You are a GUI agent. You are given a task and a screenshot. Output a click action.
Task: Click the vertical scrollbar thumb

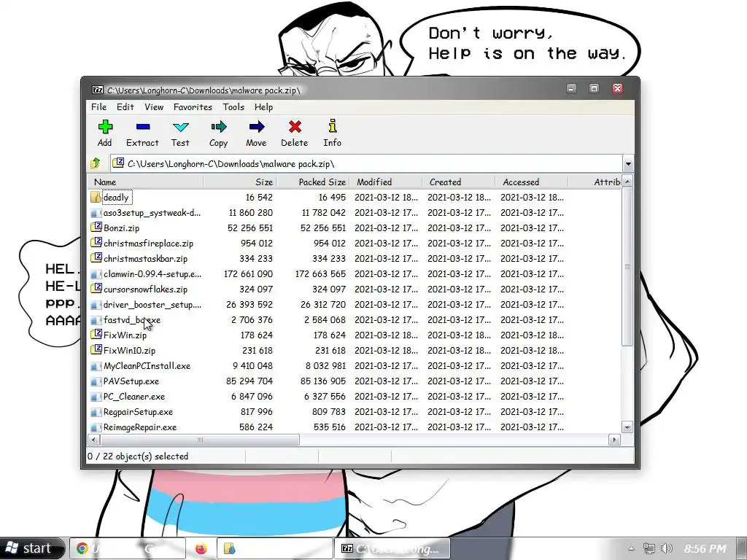coord(627,267)
